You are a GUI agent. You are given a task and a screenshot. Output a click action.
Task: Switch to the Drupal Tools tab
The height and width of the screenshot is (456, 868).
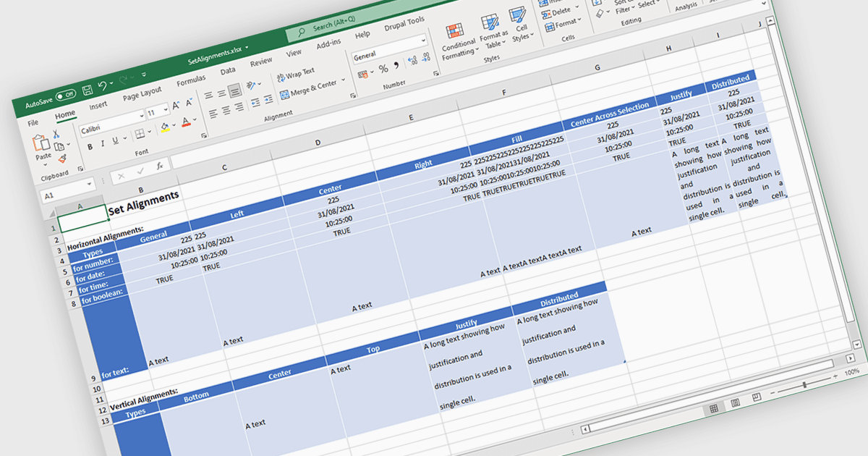click(405, 24)
